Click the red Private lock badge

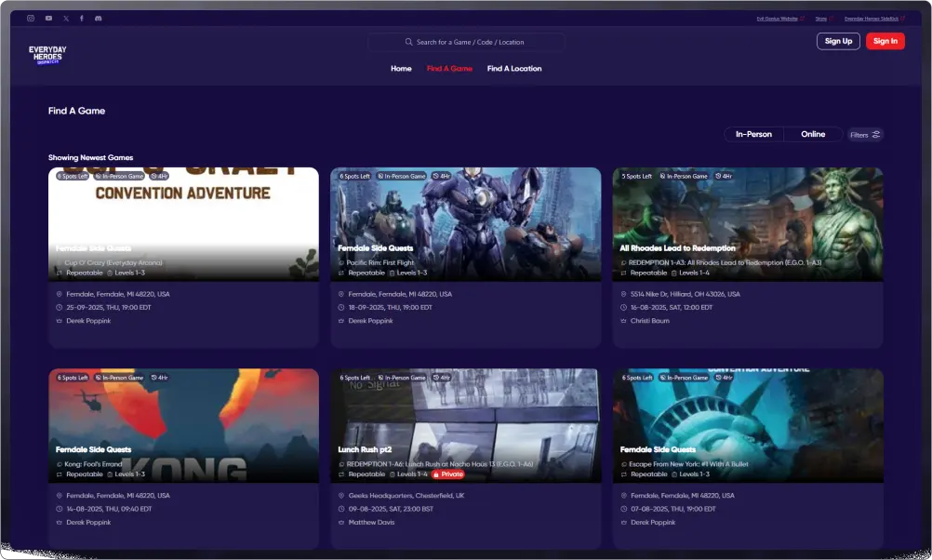[x=447, y=474]
